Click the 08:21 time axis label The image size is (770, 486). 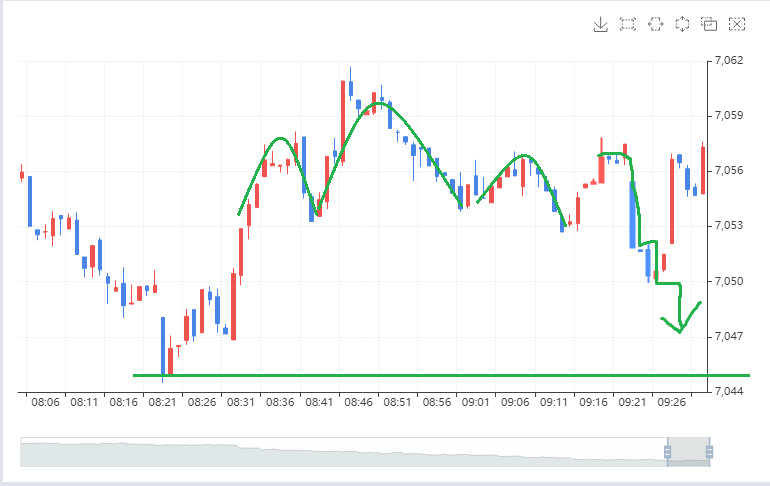click(163, 403)
